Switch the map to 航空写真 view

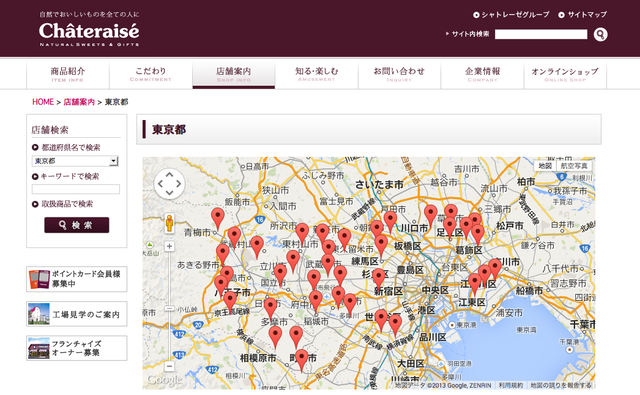tap(574, 166)
